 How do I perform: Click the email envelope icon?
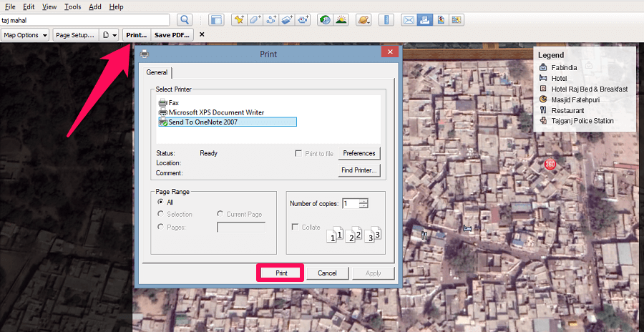point(409,20)
